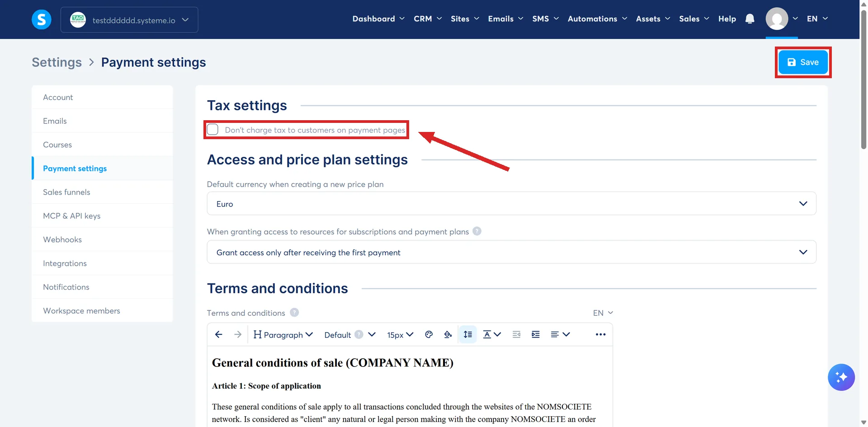Open the CRM menu
868x427 pixels.
[428, 19]
